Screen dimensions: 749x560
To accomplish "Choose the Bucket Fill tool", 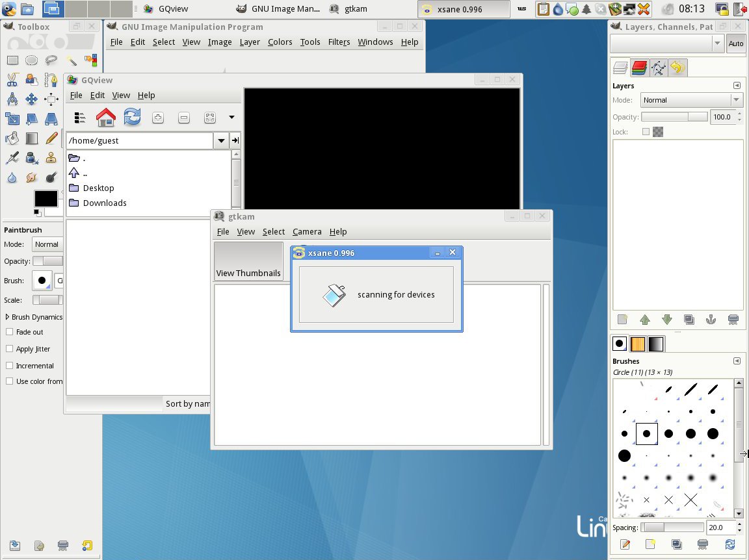I will tap(12, 138).
